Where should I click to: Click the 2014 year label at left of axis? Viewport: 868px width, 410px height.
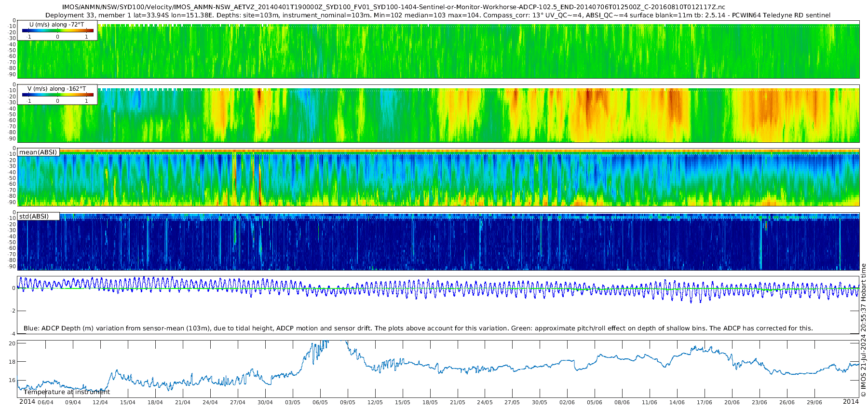click(x=27, y=402)
